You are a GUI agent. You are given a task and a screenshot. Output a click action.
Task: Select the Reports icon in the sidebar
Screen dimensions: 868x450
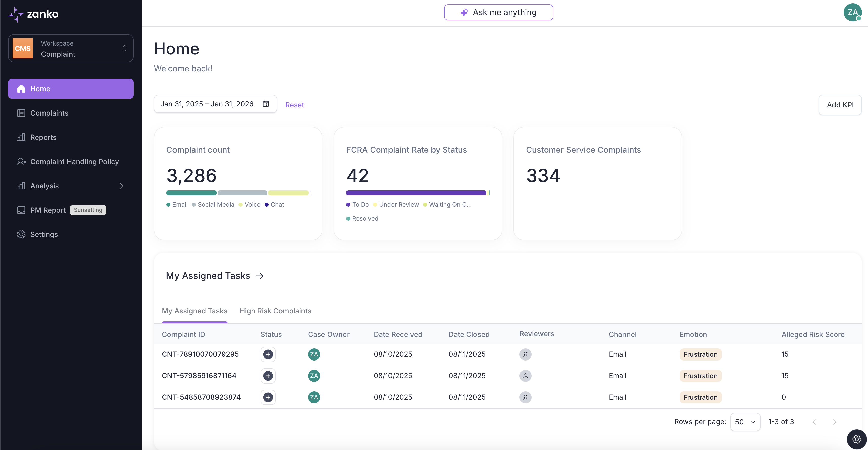(x=21, y=137)
